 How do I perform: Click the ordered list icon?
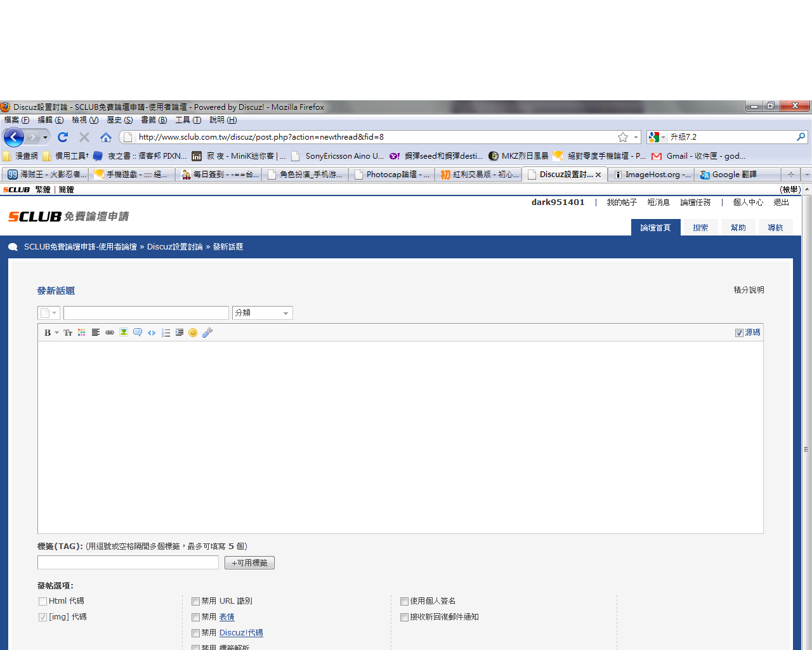(x=166, y=333)
